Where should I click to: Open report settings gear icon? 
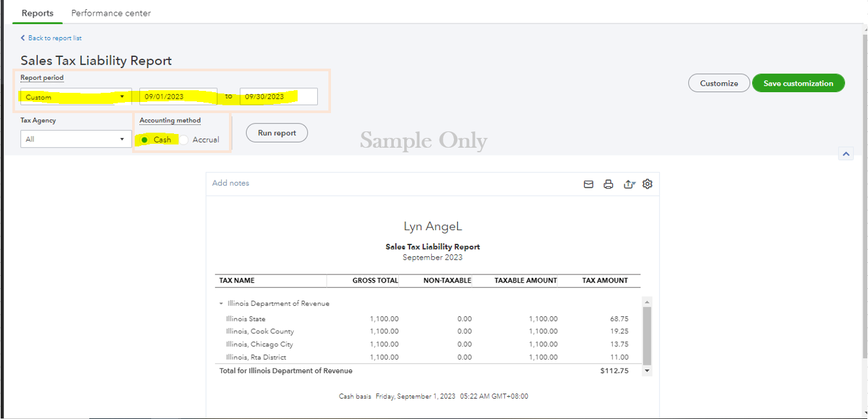pyautogui.click(x=648, y=184)
